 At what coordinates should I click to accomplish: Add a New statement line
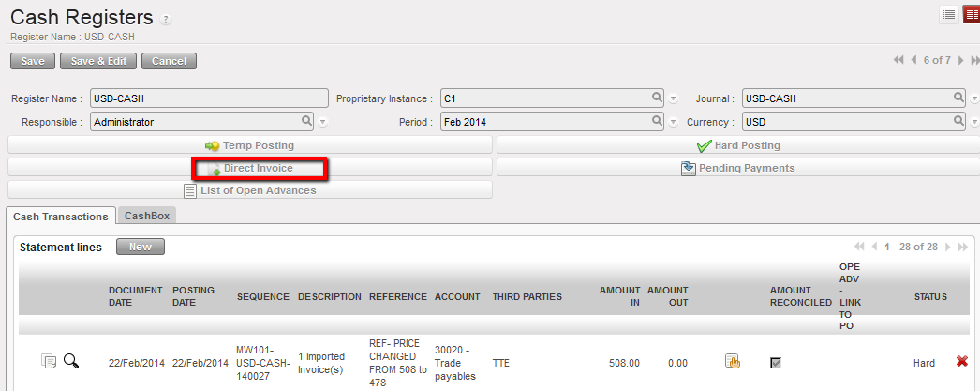(x=140, y=247)
